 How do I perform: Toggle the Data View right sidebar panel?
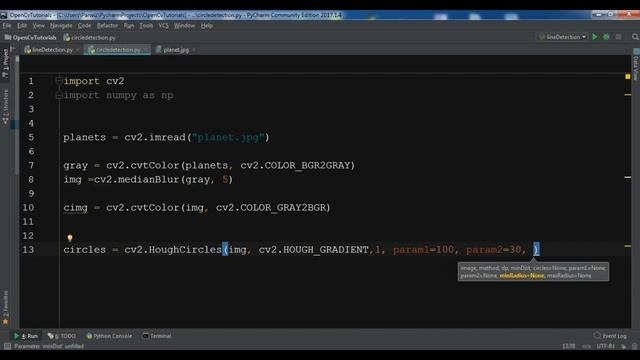(x=636, y=64)
